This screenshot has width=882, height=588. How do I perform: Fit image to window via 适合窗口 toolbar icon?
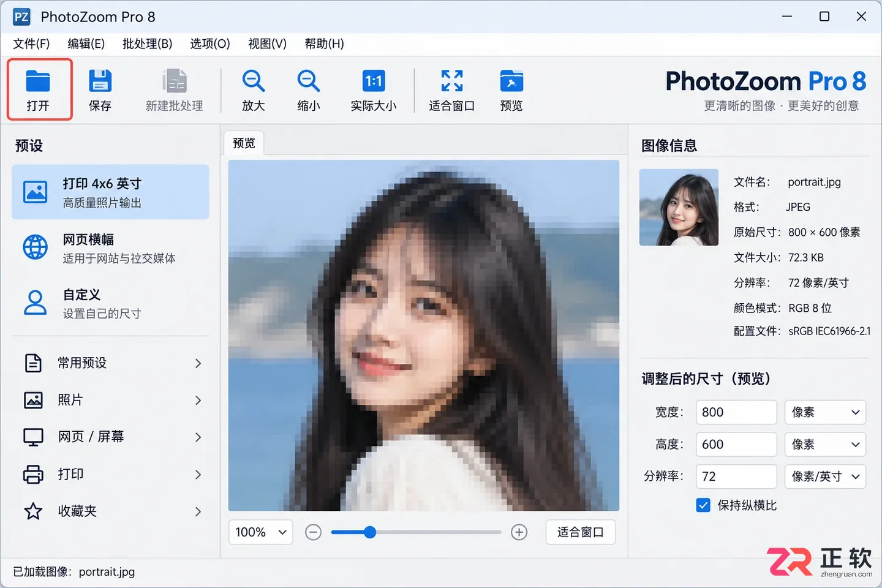(x=451, y=89)
